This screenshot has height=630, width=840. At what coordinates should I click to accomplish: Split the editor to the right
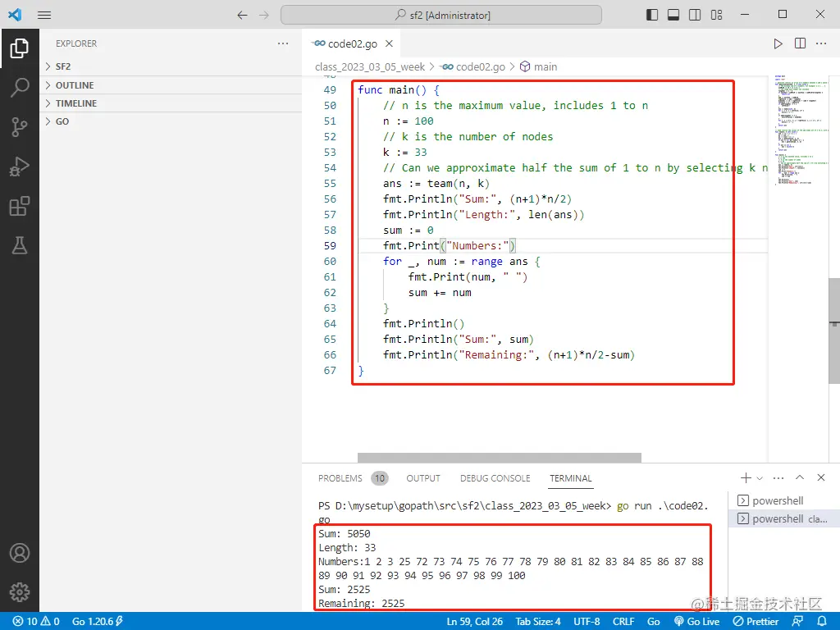click(800, 43)
